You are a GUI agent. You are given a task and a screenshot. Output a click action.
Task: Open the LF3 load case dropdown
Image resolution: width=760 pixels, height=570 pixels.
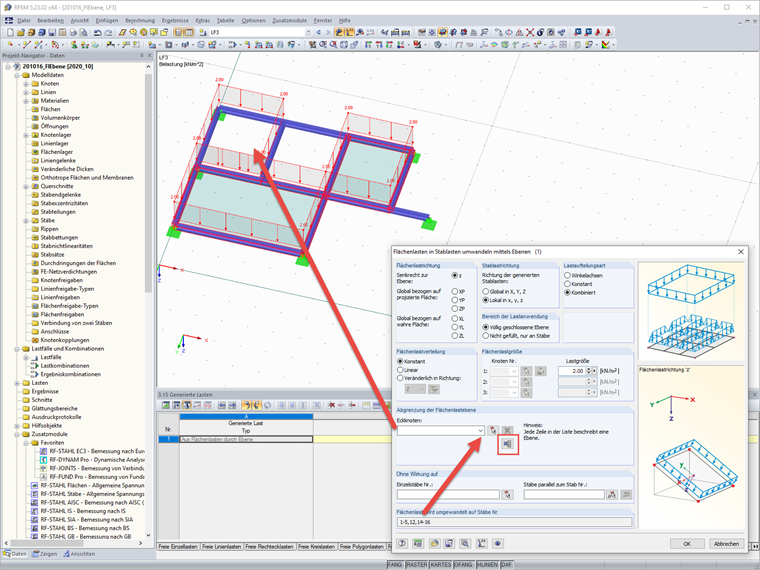[x=308, y=32]
